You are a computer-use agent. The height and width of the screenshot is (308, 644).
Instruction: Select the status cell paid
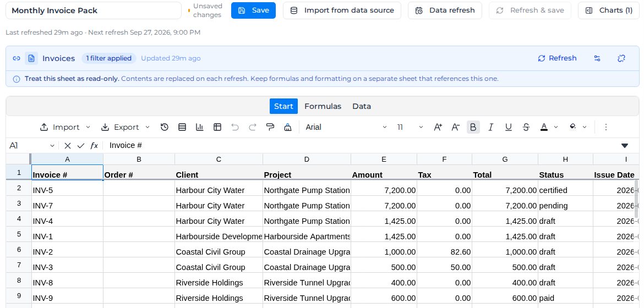pos(565,296)
